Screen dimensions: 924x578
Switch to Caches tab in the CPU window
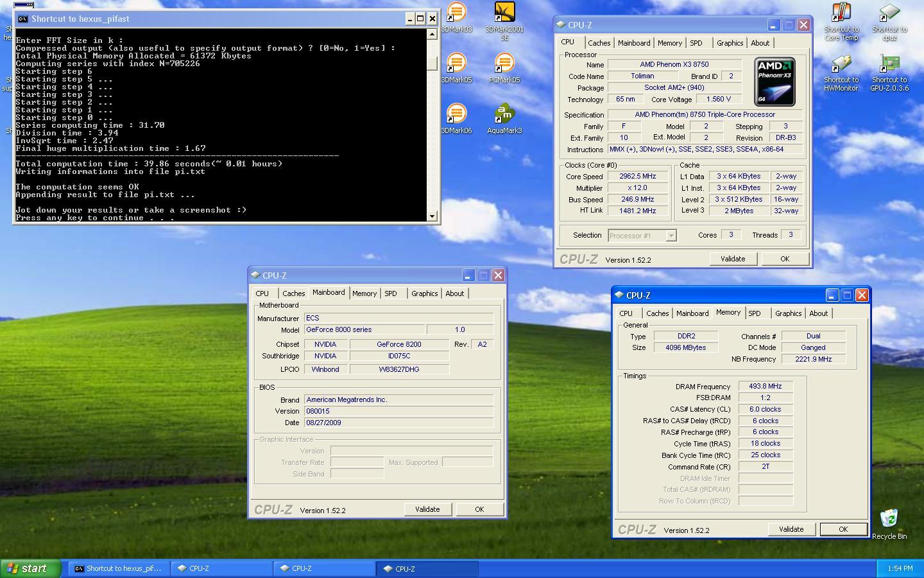(x=599, y=43)
